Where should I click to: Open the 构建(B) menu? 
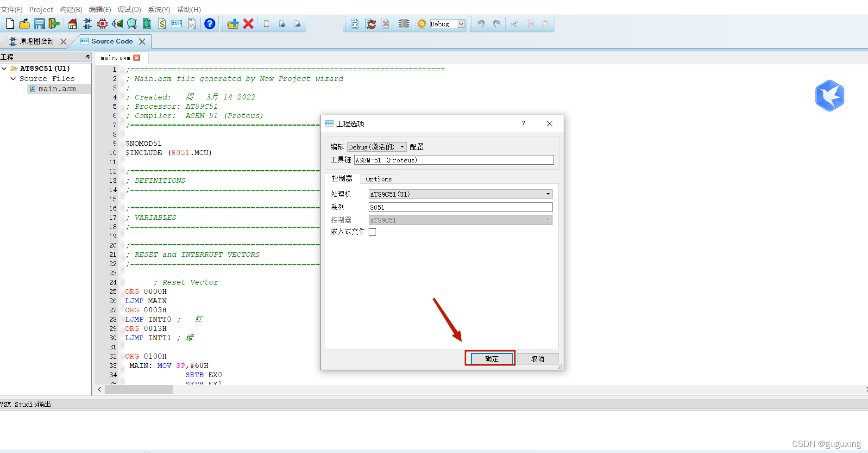coord(71,9)
